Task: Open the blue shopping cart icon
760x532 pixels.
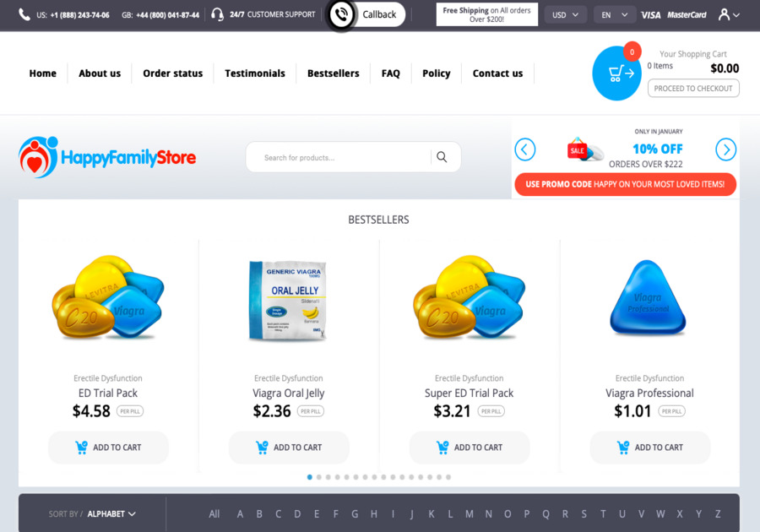Action: [x=617, y=73]
